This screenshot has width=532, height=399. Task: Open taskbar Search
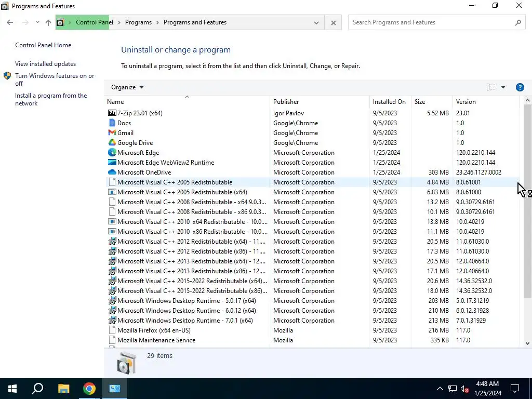click(37, 389)
